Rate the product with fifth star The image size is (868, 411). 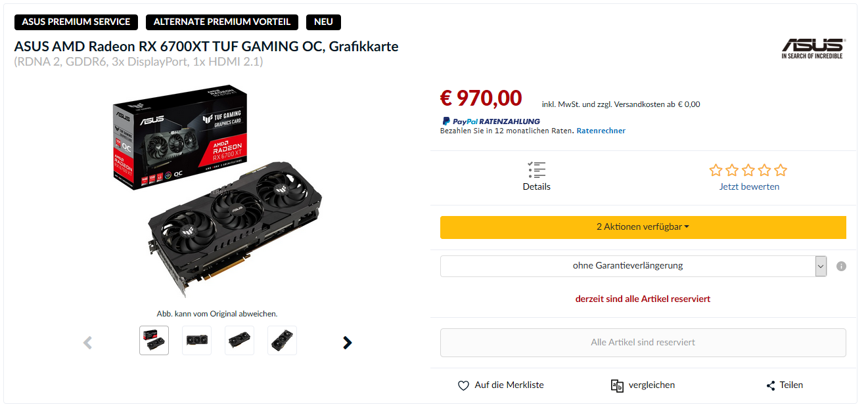(781, 171)
